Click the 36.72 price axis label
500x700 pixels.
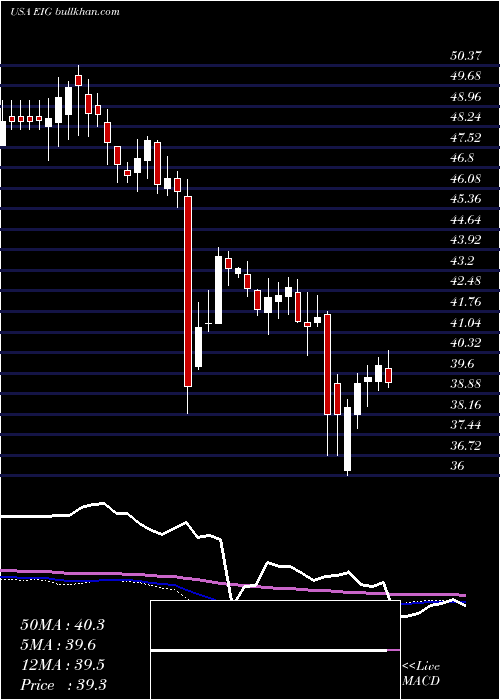466,445
